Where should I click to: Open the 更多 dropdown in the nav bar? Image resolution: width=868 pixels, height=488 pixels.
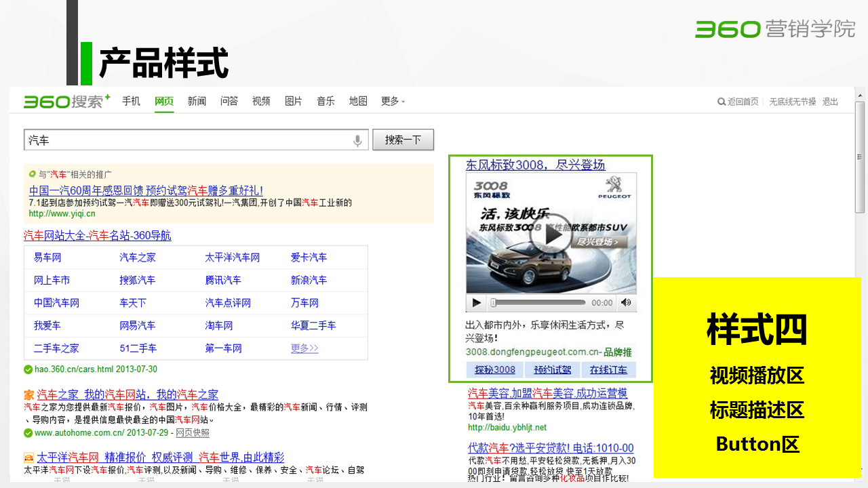point(393,101)
